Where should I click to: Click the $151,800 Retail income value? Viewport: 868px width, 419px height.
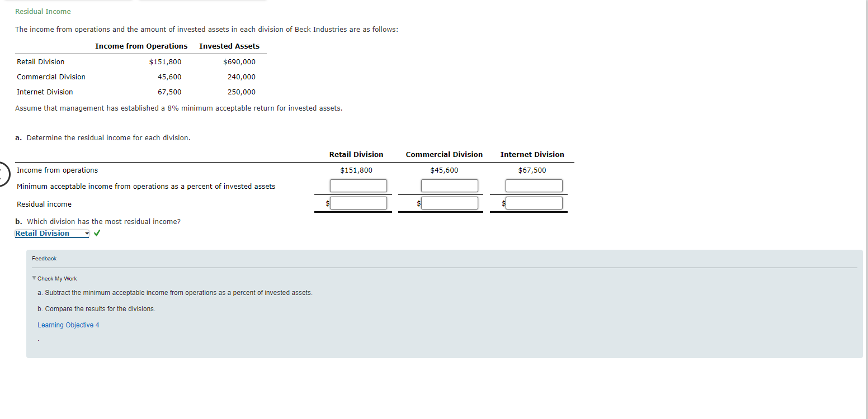click(356, 170)
